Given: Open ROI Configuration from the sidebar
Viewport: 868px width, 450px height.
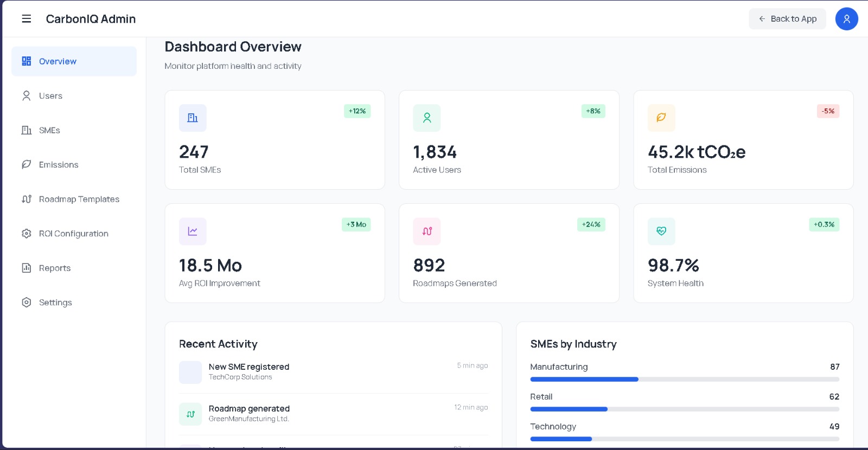Looking at the screenshot, I should point(74,234).
